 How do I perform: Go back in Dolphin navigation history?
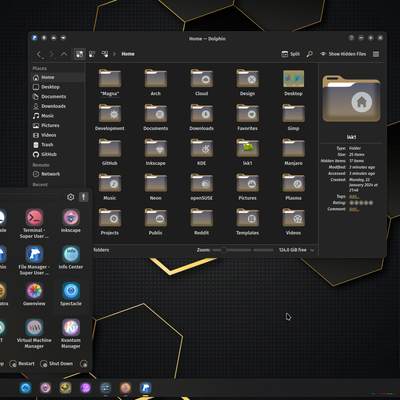pyautogui.click(x=39, y=54)
